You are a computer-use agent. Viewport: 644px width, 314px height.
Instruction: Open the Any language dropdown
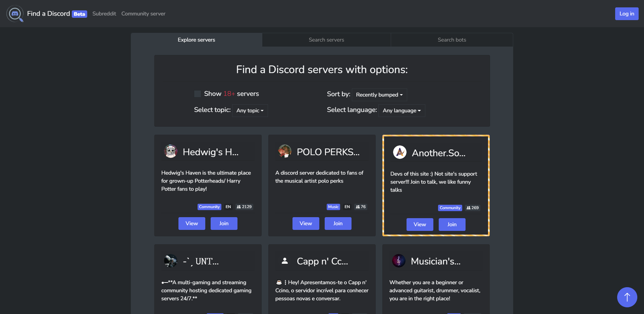coord(401,111)
